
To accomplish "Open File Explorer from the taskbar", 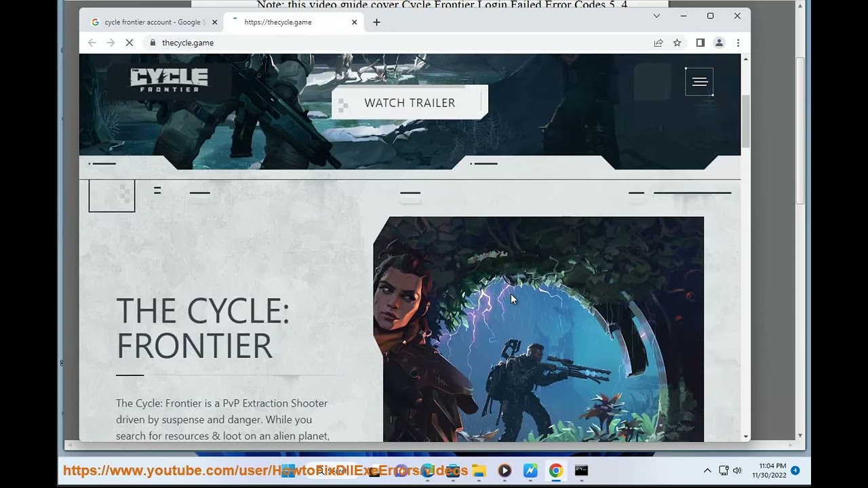I will (479, 470).
